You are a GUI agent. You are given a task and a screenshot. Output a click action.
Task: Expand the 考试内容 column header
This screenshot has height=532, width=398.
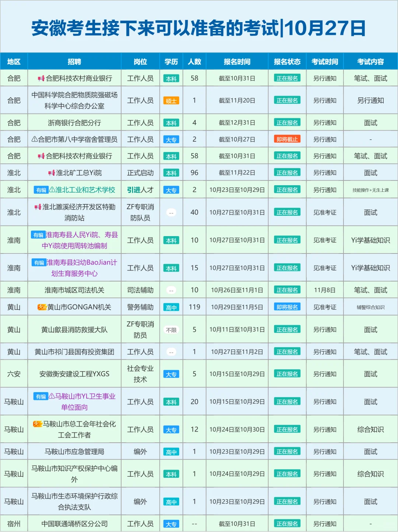(x=370, y=62)
